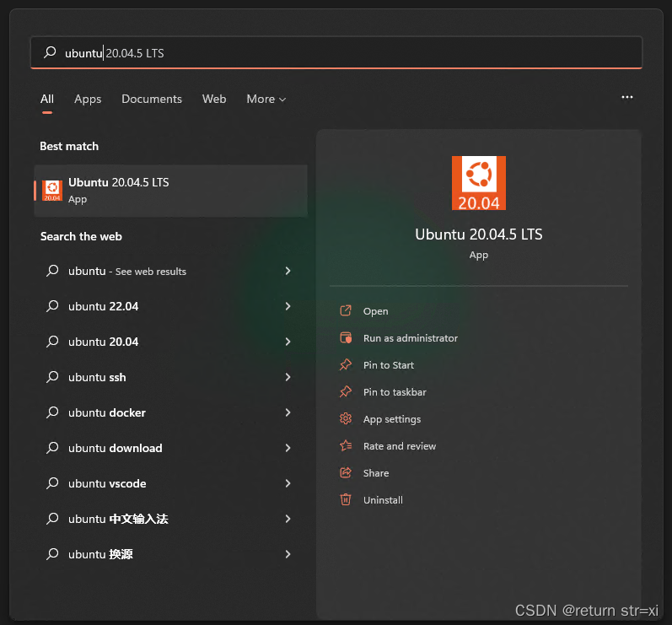Click inside the search input field

tap(336, 53)
